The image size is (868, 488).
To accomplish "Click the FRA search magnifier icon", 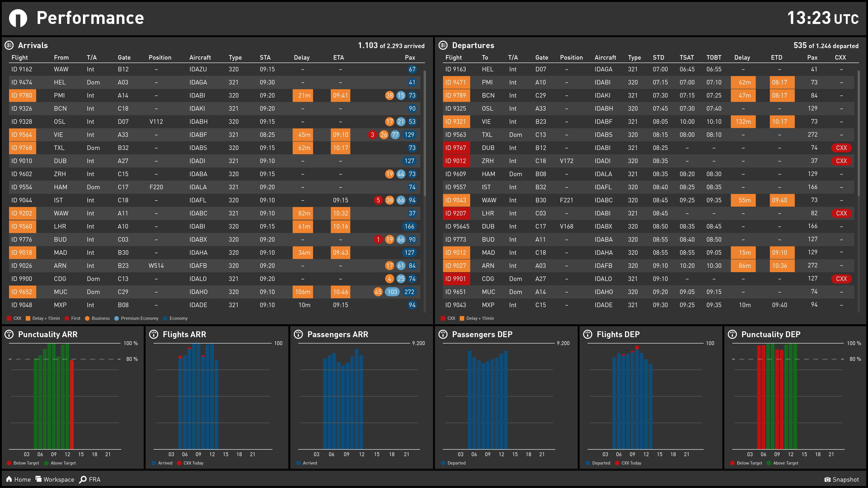I will (x=83, y=479).
